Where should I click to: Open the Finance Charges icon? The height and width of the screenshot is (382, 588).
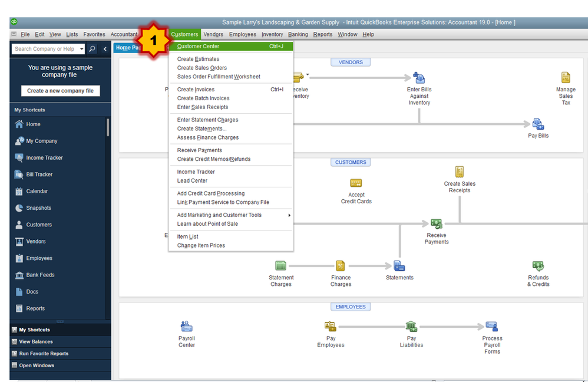tap(340, 266)
